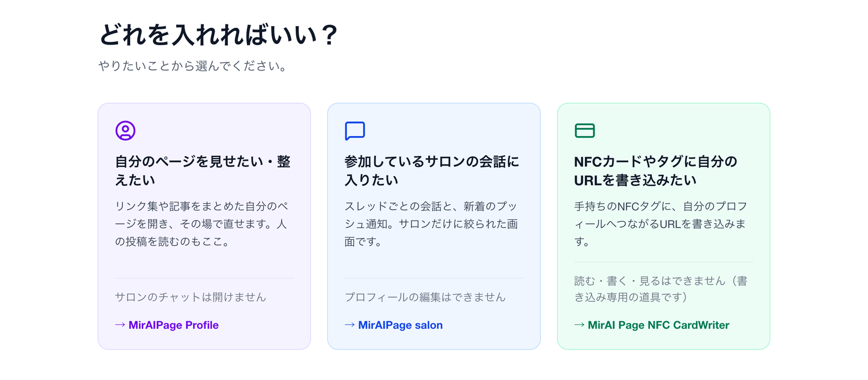The height and width of the screenshot is (380, 868).
Task: Click the note プロフィールの編集はできません
Action: click(425, 297)
